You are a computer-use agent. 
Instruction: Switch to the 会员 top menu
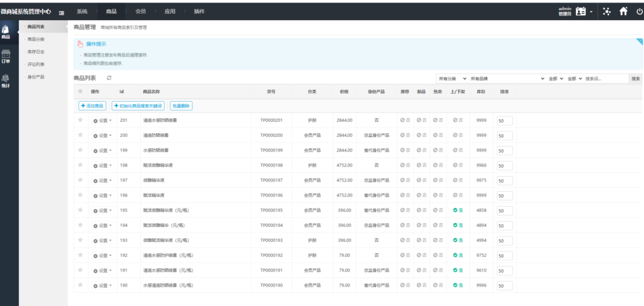pos(140,11)
